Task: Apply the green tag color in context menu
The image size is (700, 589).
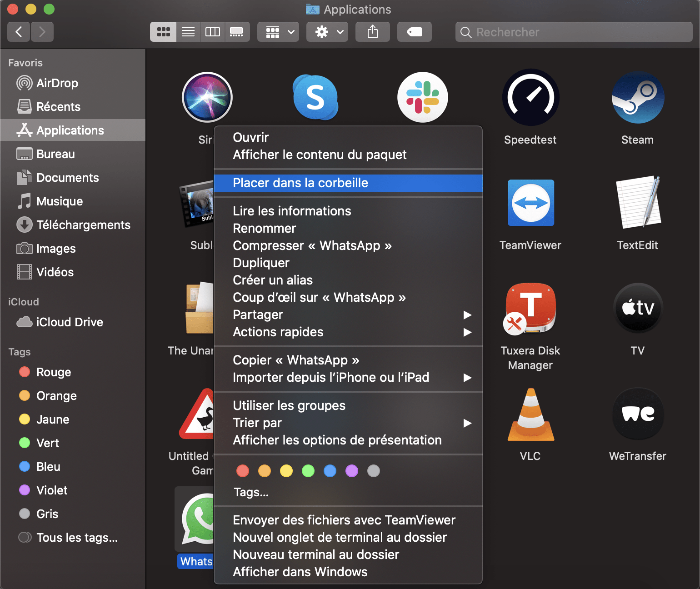Action: click(308, 471)
